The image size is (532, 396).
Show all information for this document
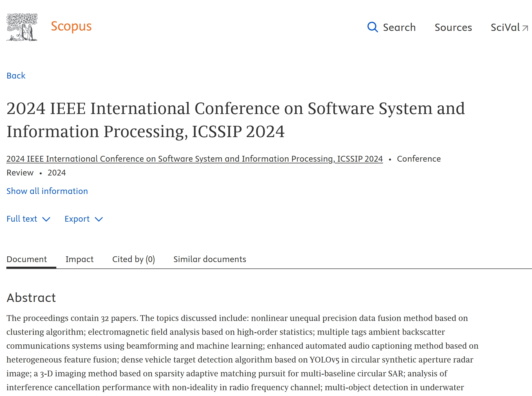47,191
